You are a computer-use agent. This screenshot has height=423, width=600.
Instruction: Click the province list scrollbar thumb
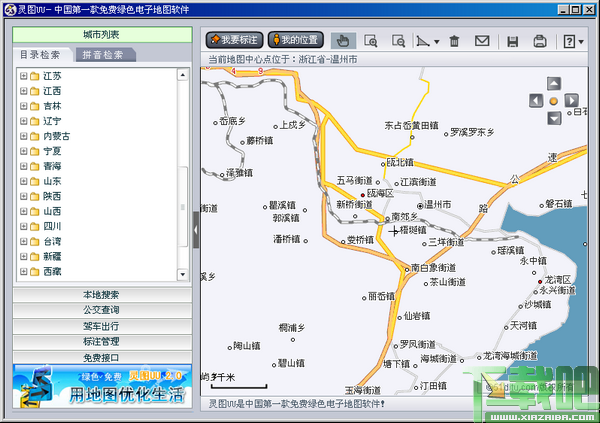(x=183, y=207)
